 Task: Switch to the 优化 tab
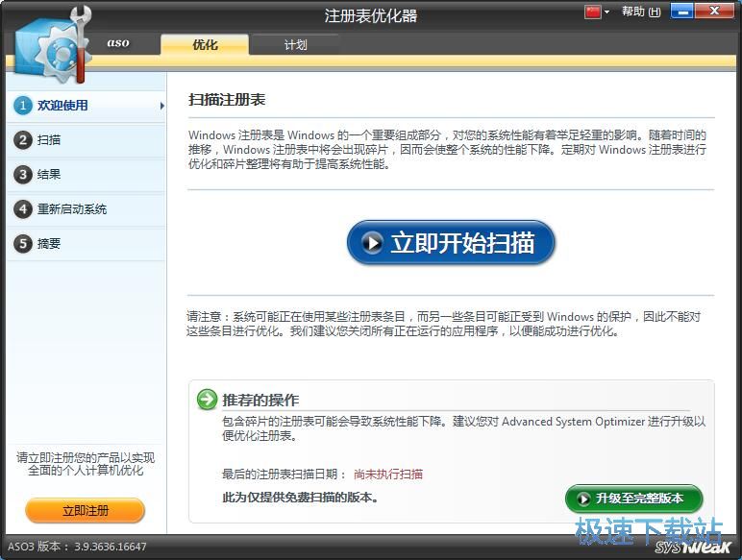click(205, 44)
